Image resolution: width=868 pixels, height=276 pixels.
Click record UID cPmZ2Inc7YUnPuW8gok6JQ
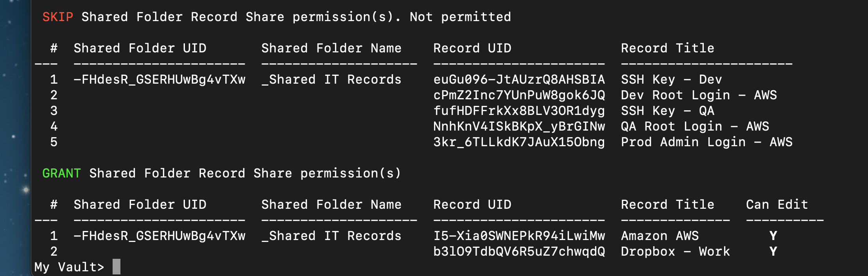(519, 95)
